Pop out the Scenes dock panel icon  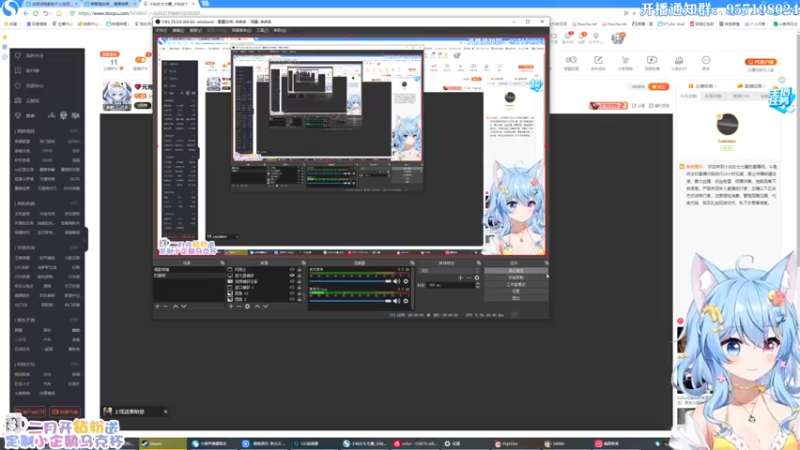click(222, 263)
